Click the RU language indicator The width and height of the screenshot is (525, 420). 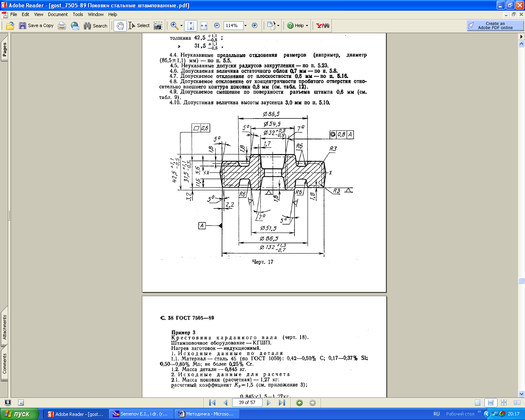click(x=436, y=414)
